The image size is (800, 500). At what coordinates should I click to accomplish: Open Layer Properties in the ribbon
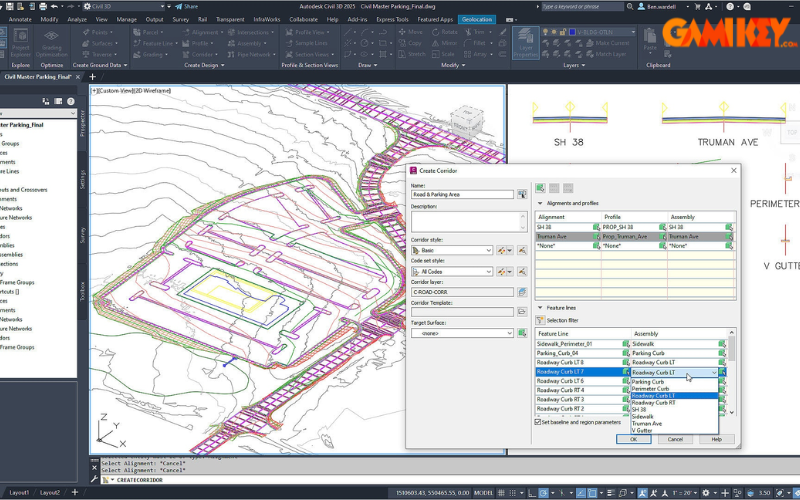pos(525,43)
